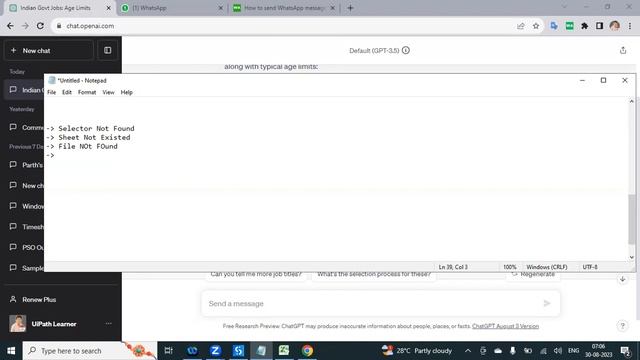The height and width of the screenshot is (360, 640).
Task: Open the ChatGPT help question mark
Action: coord(622,326)
